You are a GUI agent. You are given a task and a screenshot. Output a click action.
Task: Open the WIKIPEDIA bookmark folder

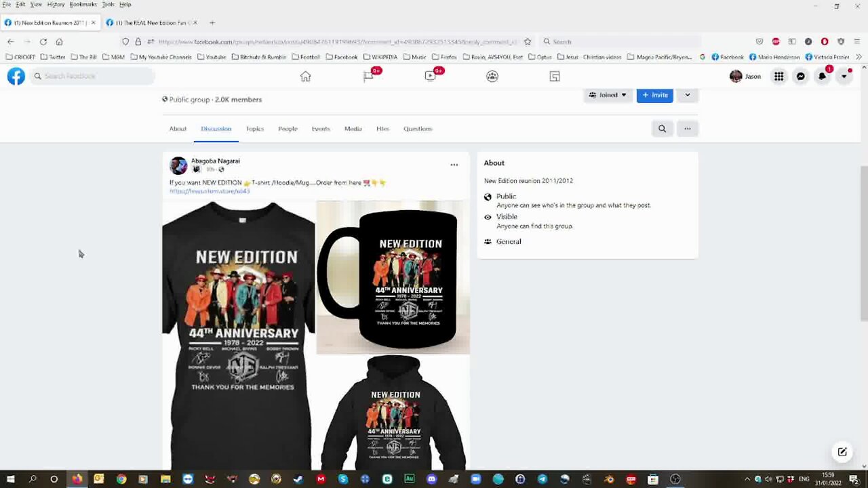(x=382, y=57)
